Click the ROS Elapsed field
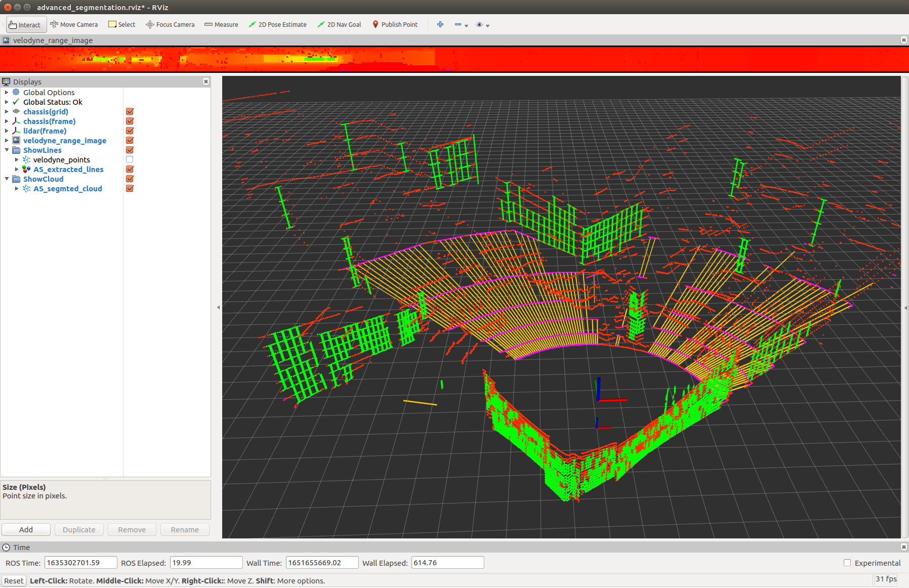 206,563
